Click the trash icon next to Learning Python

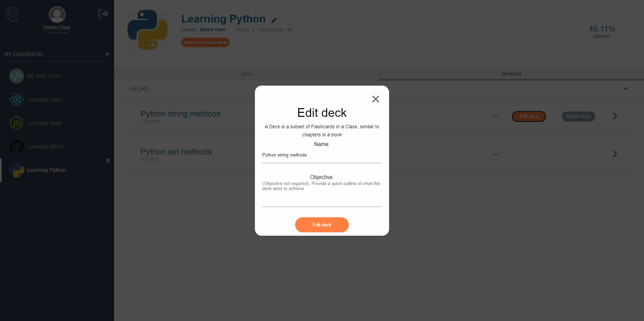point(107,160)
